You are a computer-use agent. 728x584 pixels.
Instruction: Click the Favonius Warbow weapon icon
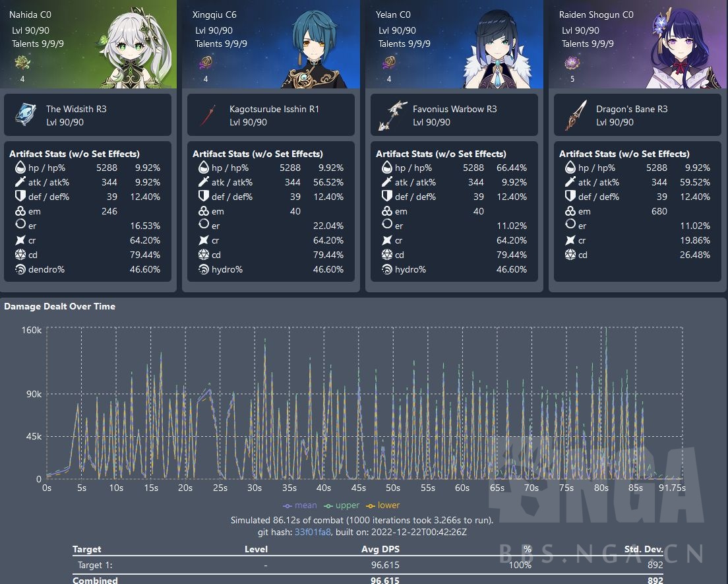point(391,115)
